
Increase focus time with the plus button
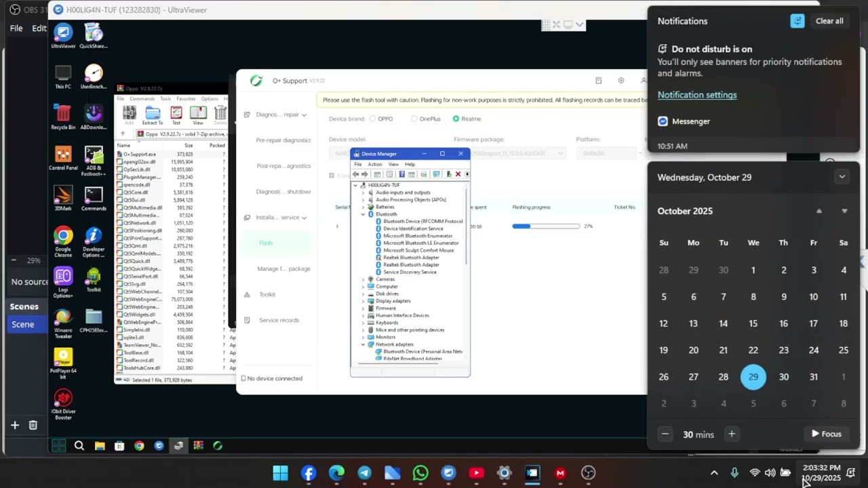pyautogui.click(x=731, y=434)
